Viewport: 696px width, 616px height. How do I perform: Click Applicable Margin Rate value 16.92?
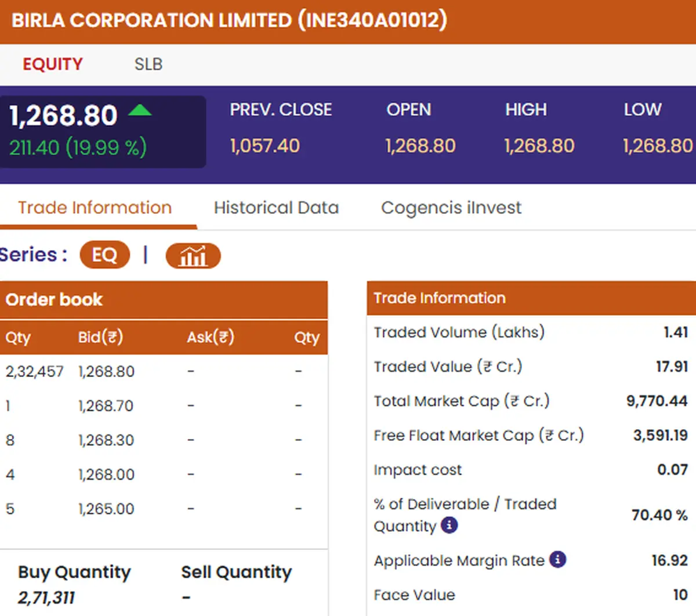pyautogui.click(x=670, y=560)
